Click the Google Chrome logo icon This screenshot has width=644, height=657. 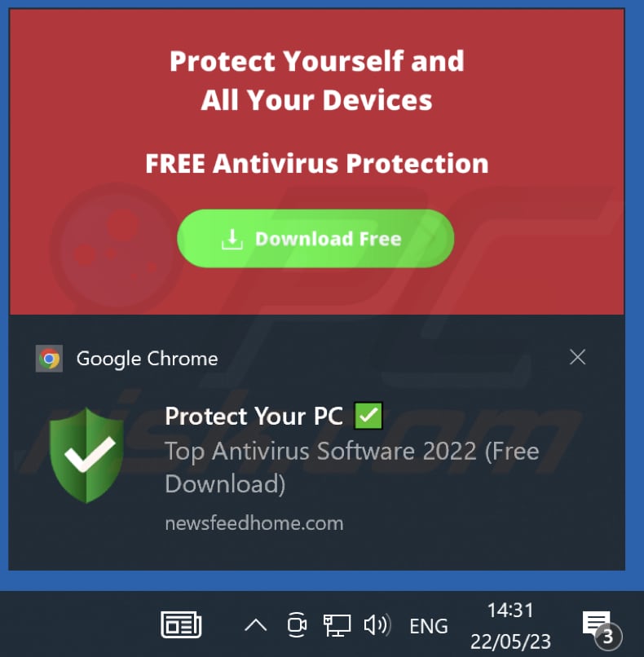pos(49,359)
